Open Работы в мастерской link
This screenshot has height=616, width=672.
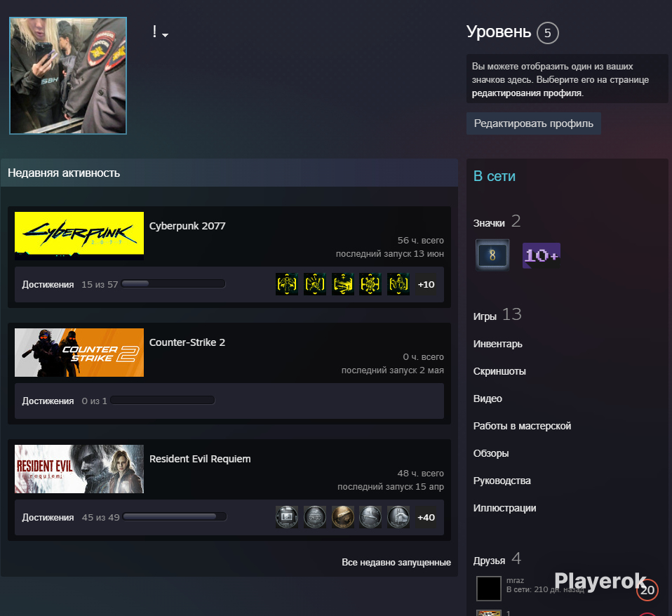[x=522, y=426]
